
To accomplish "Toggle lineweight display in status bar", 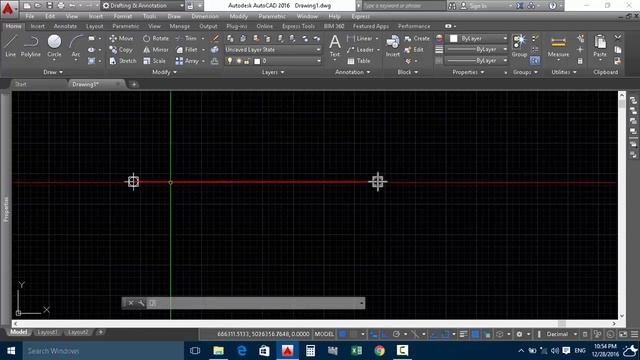I will pos(463,334).
